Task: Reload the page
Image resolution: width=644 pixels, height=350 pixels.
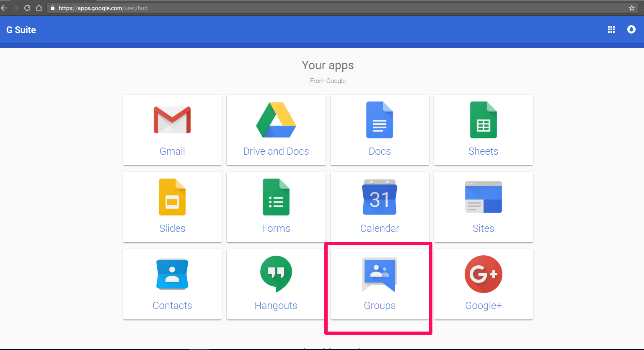Action: tap(27, 8)
